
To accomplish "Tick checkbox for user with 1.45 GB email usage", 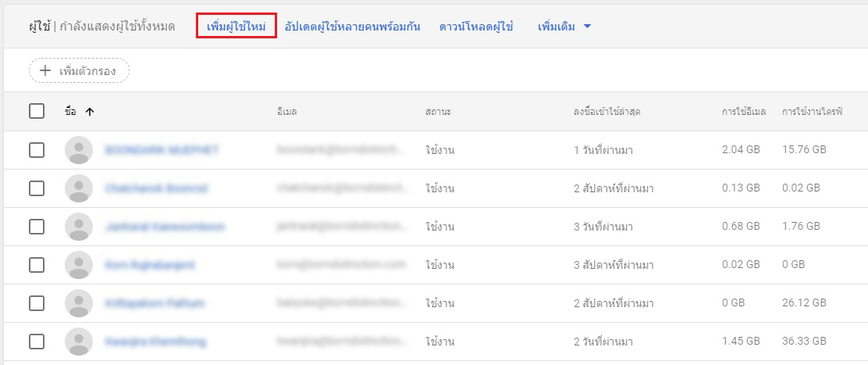I will [37, 342].
